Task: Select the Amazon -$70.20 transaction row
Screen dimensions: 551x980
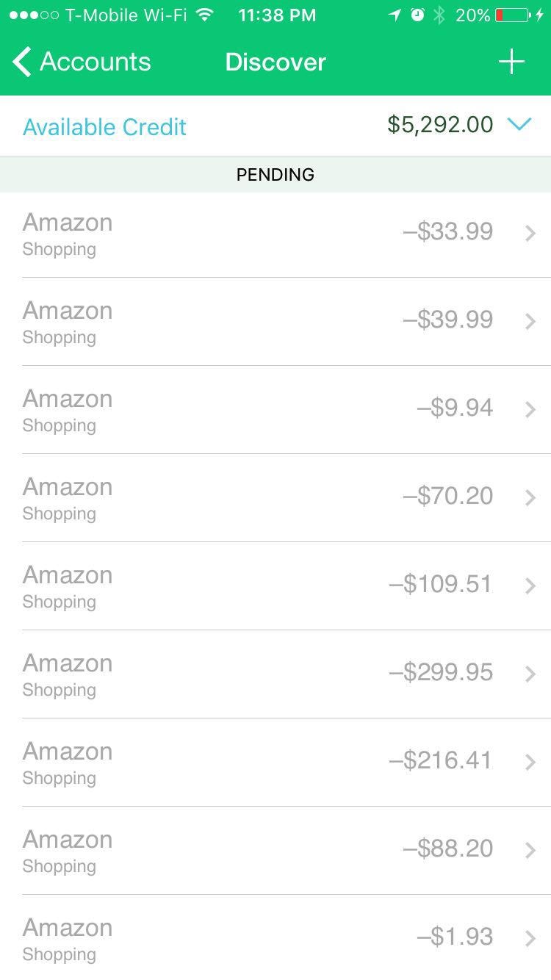Action: 275,498
